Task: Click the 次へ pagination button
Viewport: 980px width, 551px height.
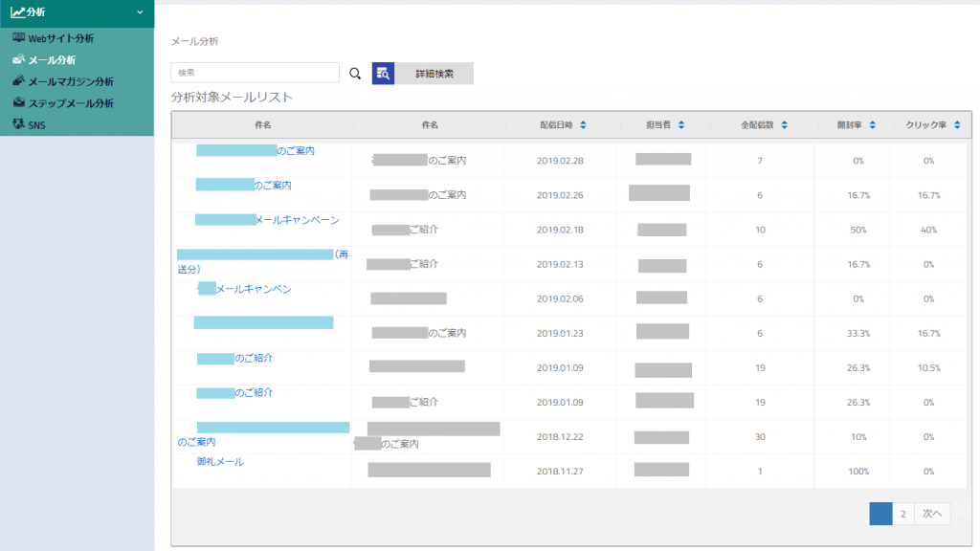Action: point(932,514)
